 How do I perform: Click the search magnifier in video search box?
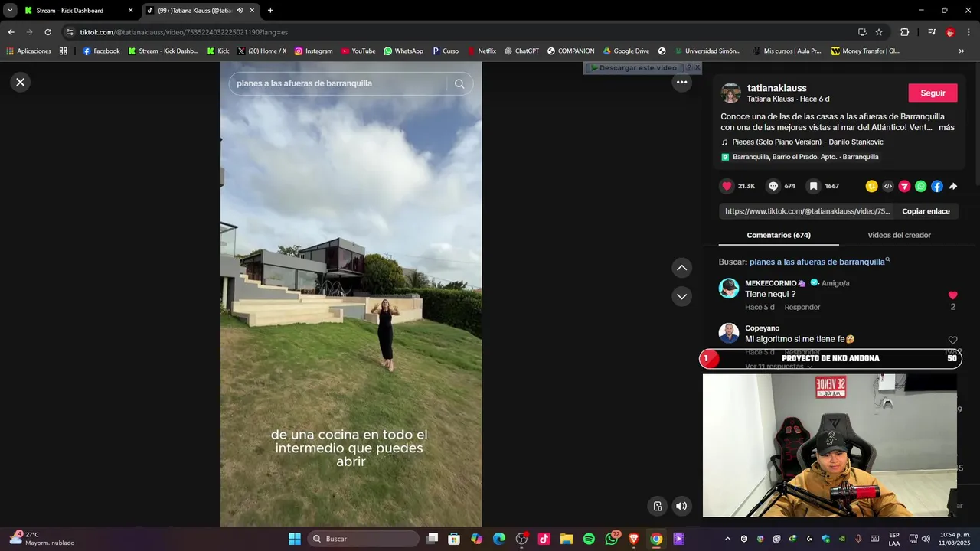tap(459, 84)
